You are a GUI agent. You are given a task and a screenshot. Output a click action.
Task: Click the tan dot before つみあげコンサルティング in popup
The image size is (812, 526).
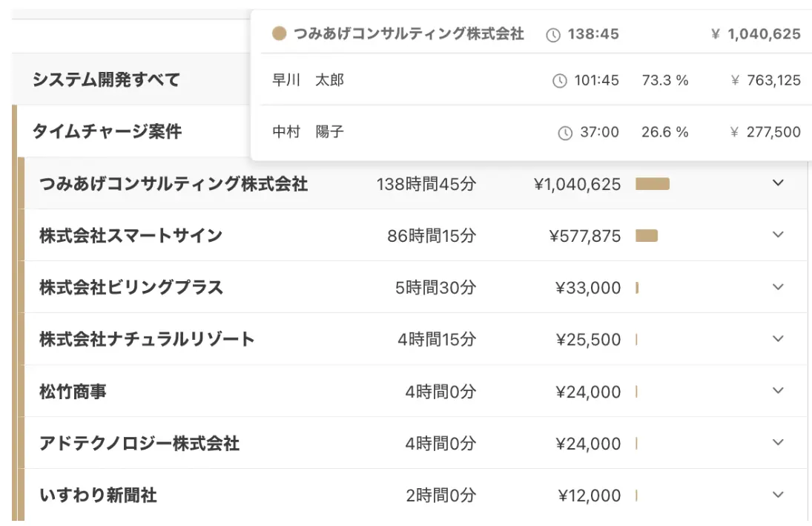click(279, 34)
